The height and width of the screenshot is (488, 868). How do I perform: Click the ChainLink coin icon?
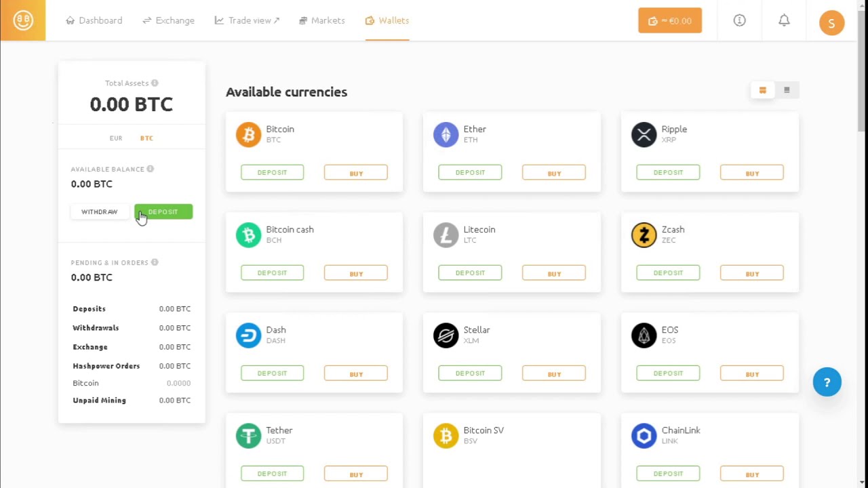644,435
